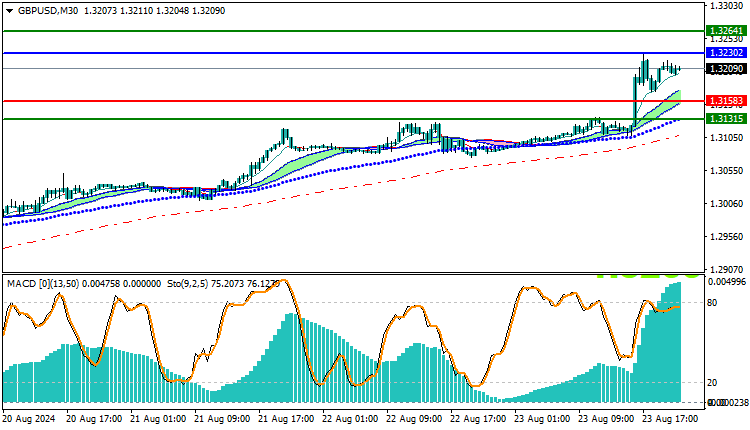
Task: Click the blue 1.32302 price label
Action: [x=726, y=53]
